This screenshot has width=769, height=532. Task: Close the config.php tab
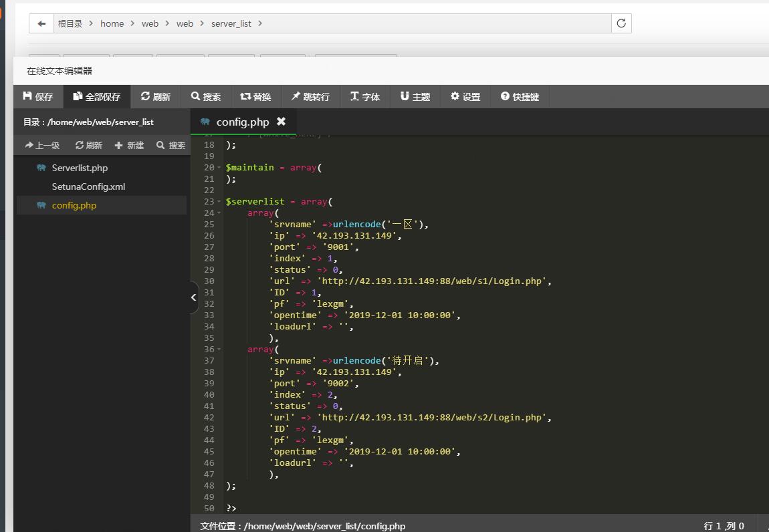281,122
